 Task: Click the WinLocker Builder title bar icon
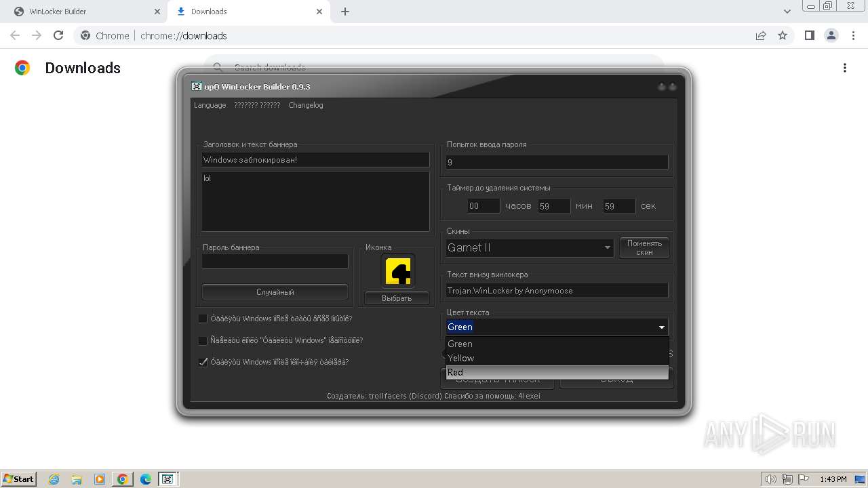click(197, 87)
